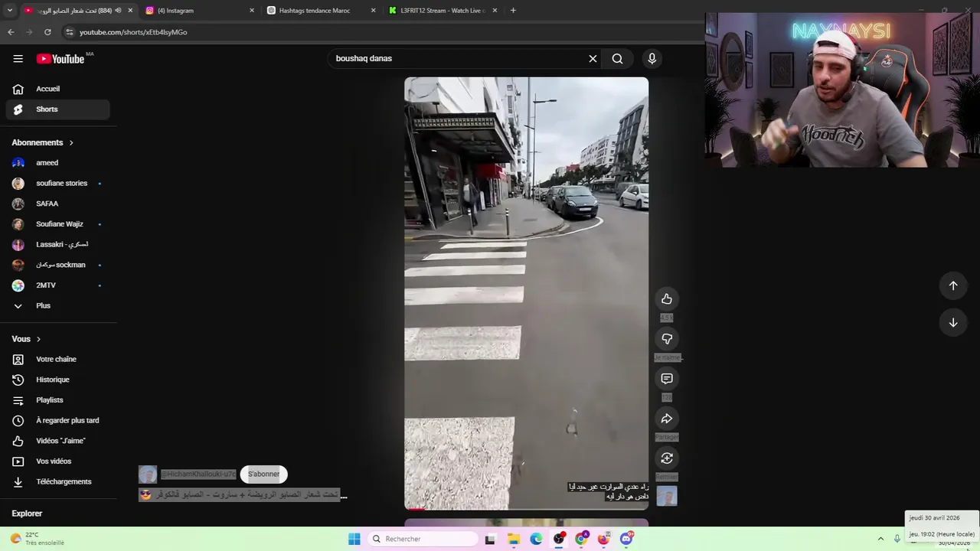Open Votre chaîne

point(57,360)
